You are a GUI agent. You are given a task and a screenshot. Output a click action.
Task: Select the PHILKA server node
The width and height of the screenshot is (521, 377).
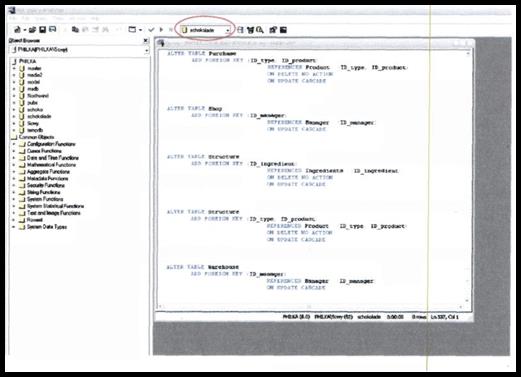pos(27,61)
